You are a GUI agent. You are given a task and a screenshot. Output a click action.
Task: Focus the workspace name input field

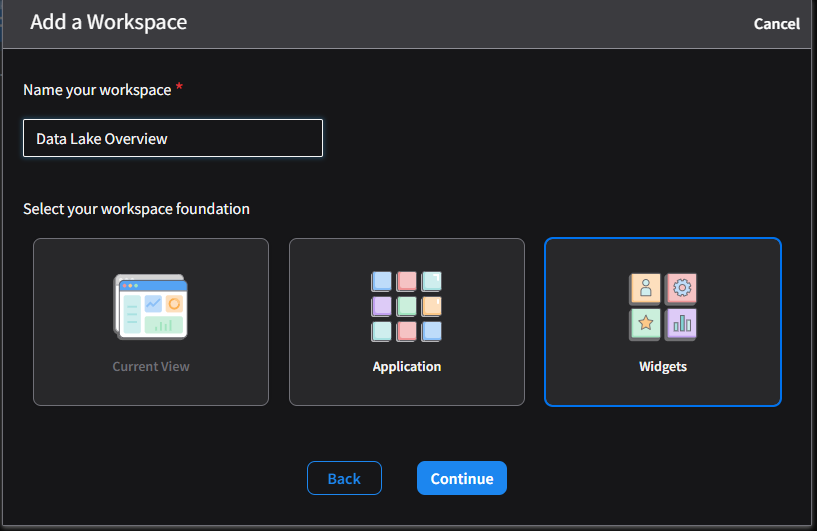tap(173, 138)
